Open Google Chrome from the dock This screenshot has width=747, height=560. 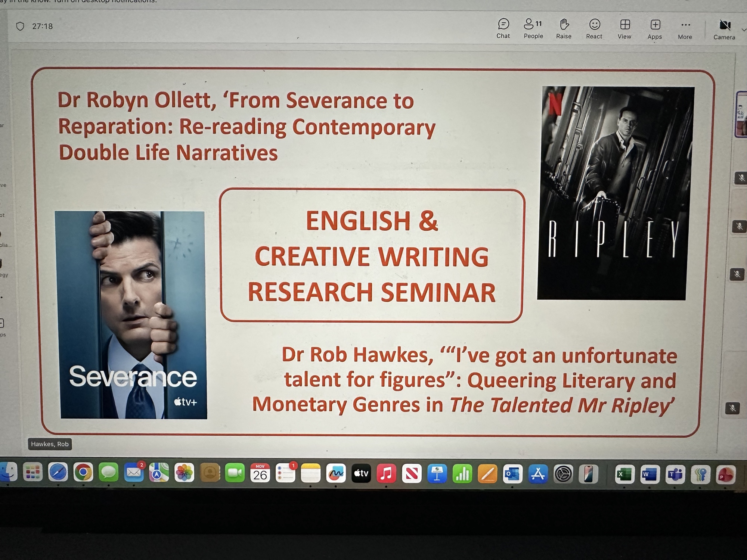tap(83, 473)
